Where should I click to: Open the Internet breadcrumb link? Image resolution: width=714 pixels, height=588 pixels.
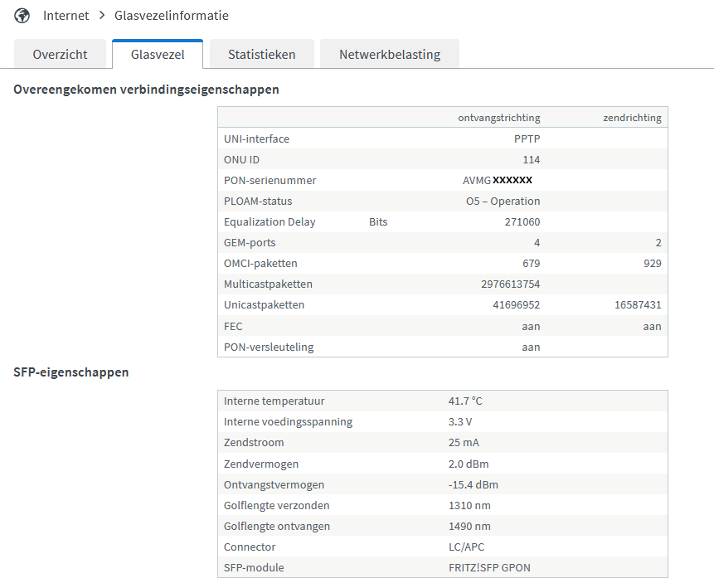(x=66, y=16)
